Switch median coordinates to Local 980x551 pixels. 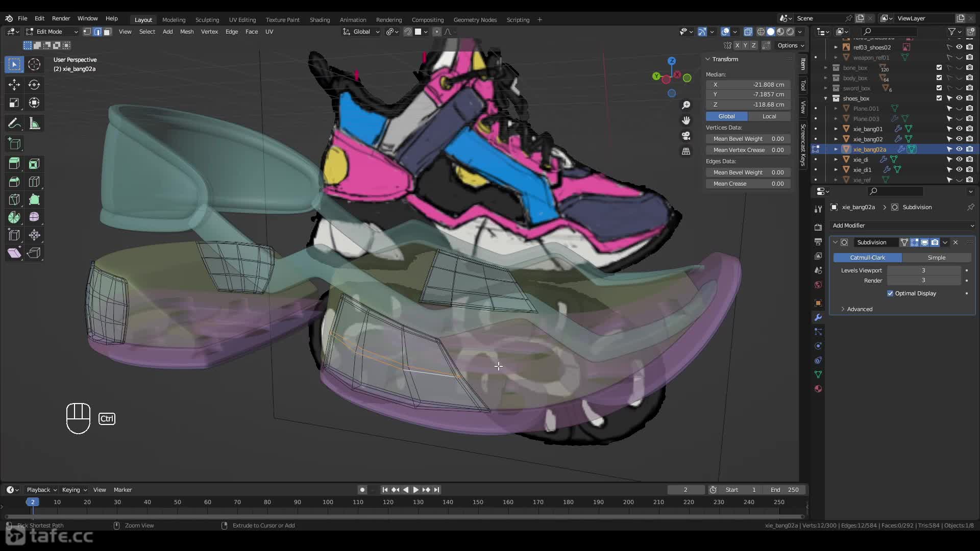pyautogui.click(x=769, y=116)
